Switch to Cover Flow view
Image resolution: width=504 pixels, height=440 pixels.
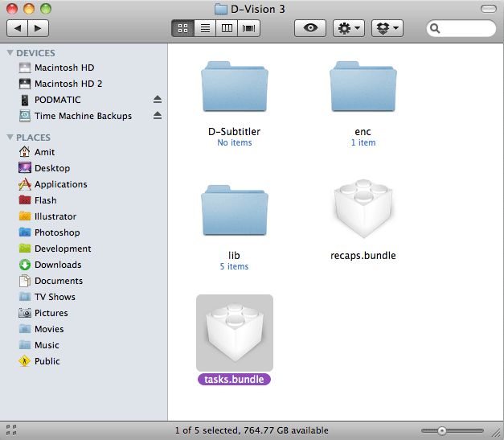249,28
